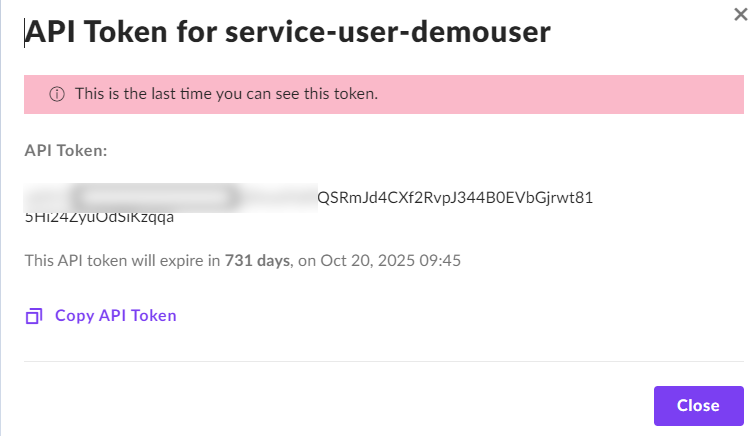
Task: Click the blank footer area left of Close
Action: pos(330,405)
